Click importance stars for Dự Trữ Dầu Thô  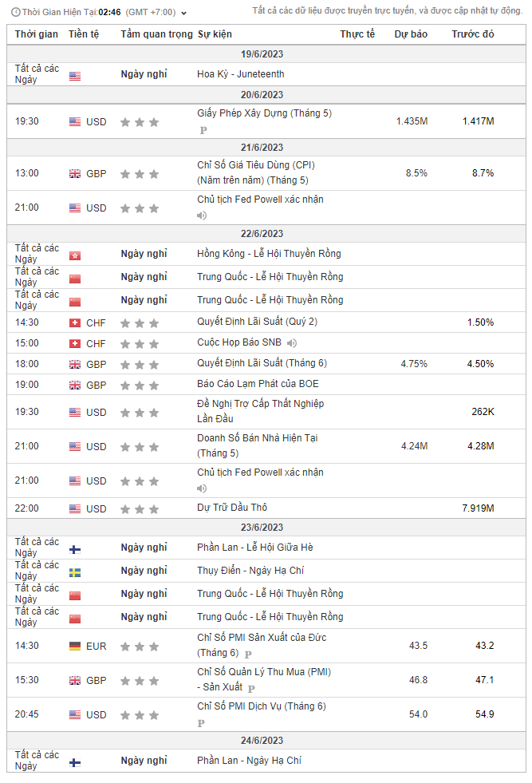point(140,509)
